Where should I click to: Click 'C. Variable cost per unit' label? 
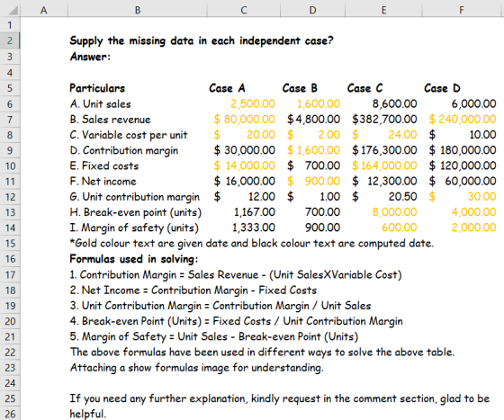(129, 135)
